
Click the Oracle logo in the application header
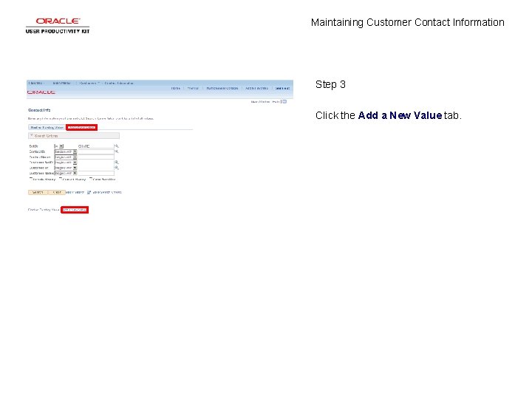point(41,92)
